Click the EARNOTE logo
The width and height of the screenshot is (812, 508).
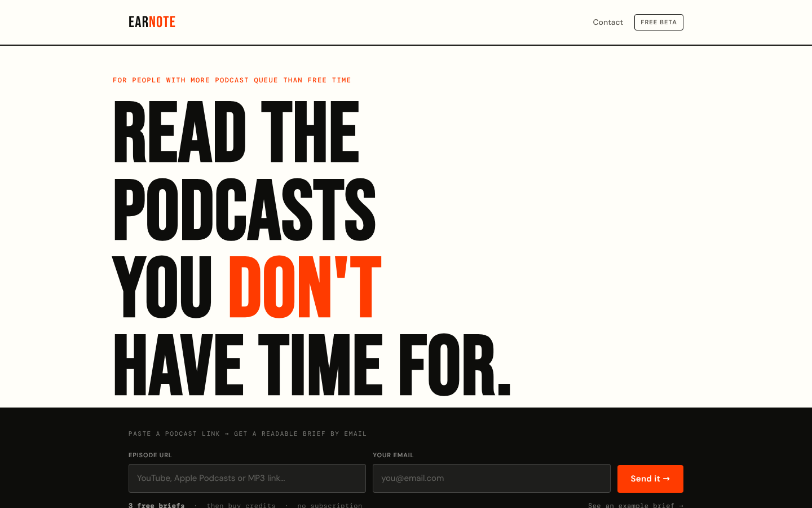coord(152,22)
